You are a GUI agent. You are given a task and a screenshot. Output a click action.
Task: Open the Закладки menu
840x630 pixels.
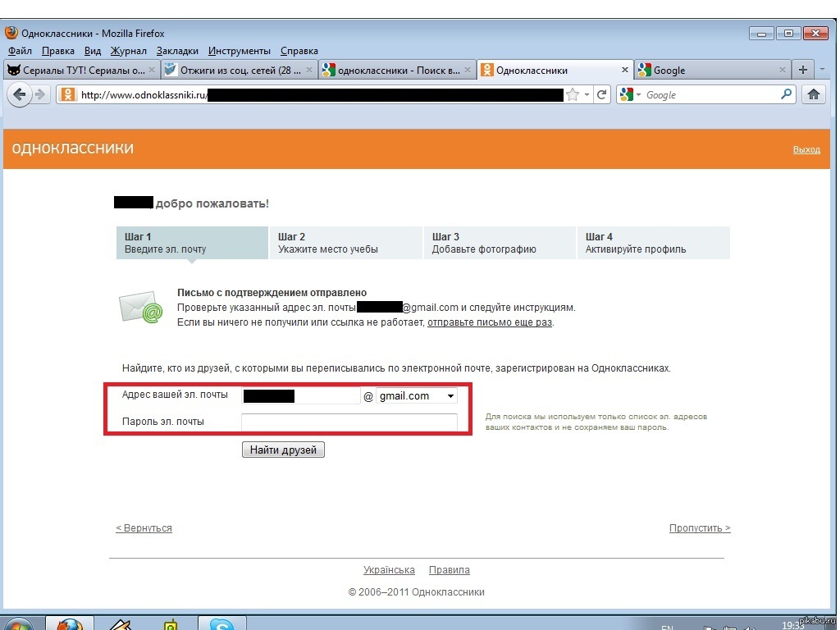[177, 51]
